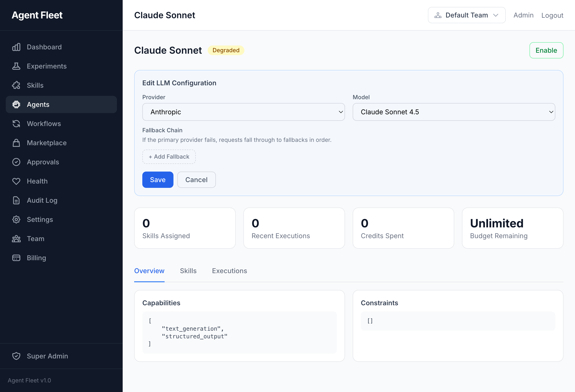Image resolution: width=575 pixels, height=392 pixels.
Task: Cancel editing the LLM configuration
Action: [196, 180]
